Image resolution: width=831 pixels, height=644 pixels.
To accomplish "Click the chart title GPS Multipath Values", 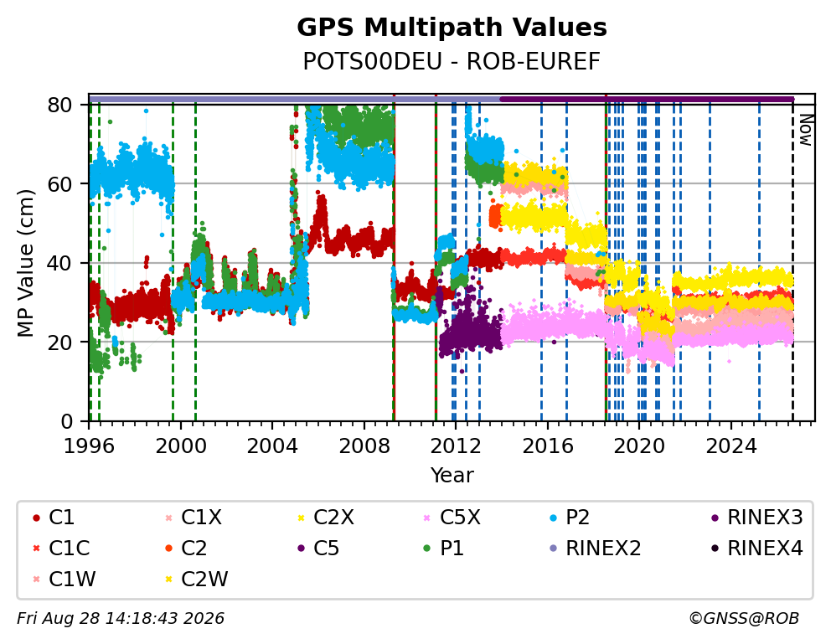I will coord(452,28).
